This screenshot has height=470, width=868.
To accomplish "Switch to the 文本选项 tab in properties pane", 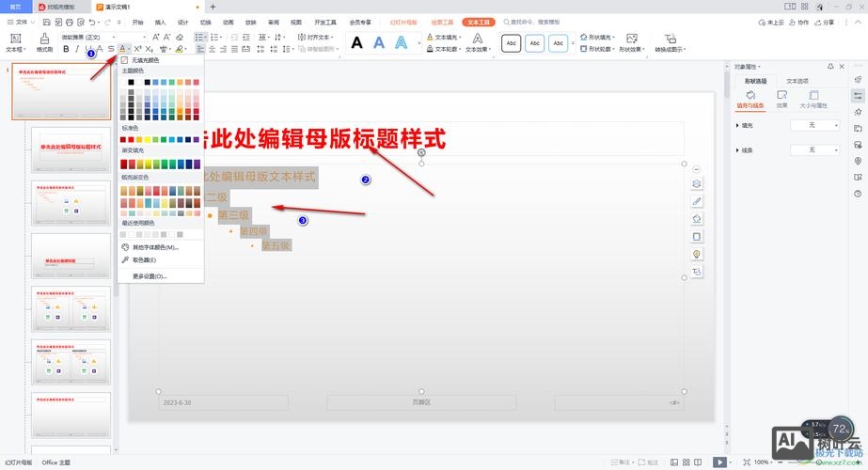I will point(797,81).
